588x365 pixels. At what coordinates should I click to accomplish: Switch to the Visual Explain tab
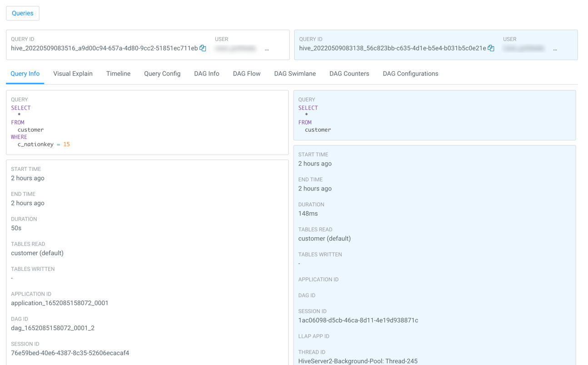pyautogui.click(x=73, y=73)
